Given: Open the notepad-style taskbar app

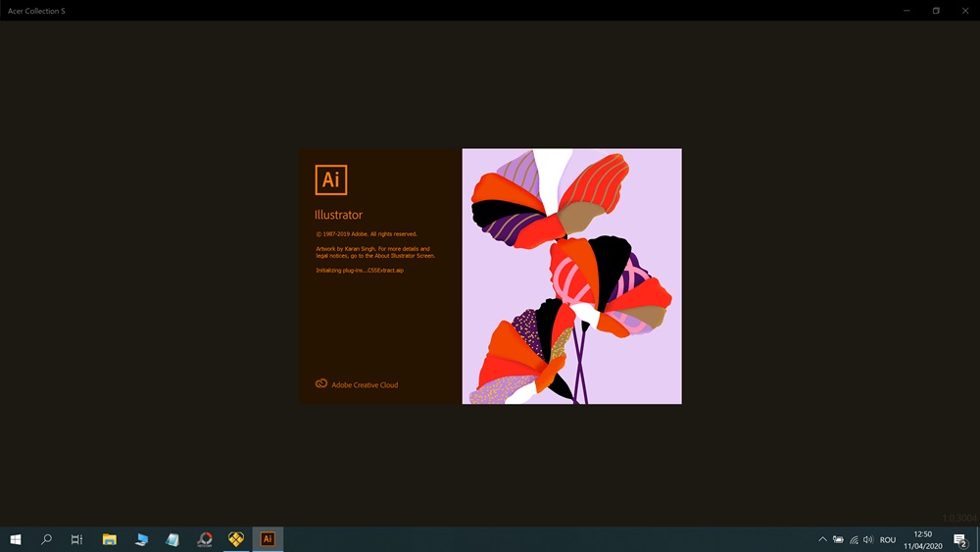Looking at the screenshot, I should 172,539.
